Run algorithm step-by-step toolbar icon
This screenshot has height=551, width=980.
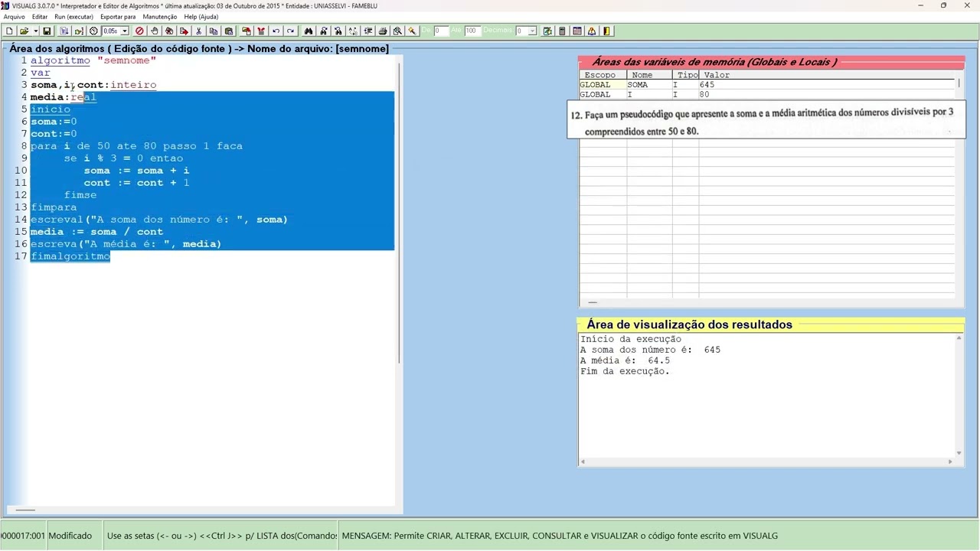64,31
